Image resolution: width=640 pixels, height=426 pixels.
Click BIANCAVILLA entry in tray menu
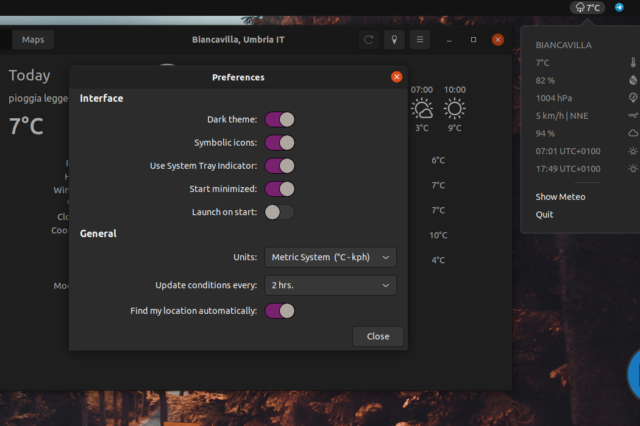(563, 45)
